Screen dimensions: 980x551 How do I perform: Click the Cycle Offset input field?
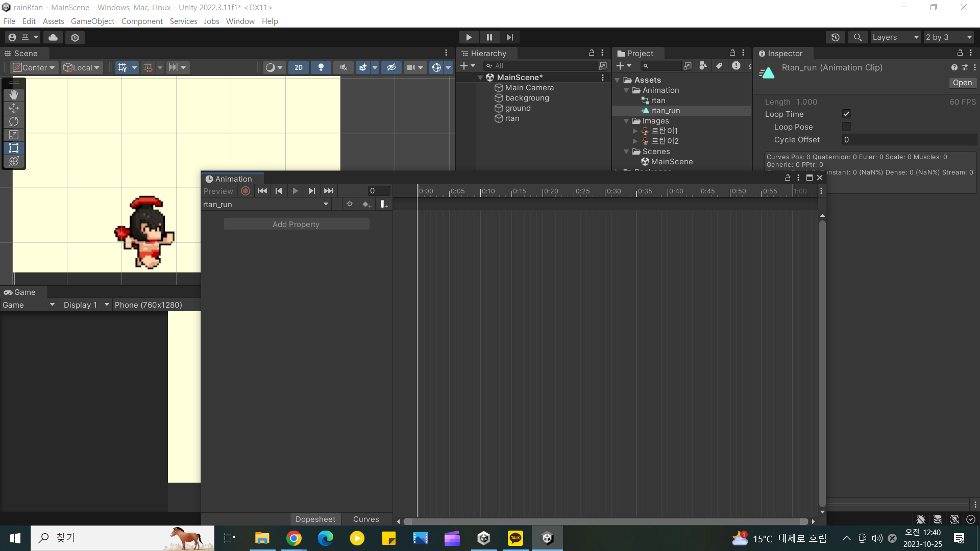(x=909, y=139)
